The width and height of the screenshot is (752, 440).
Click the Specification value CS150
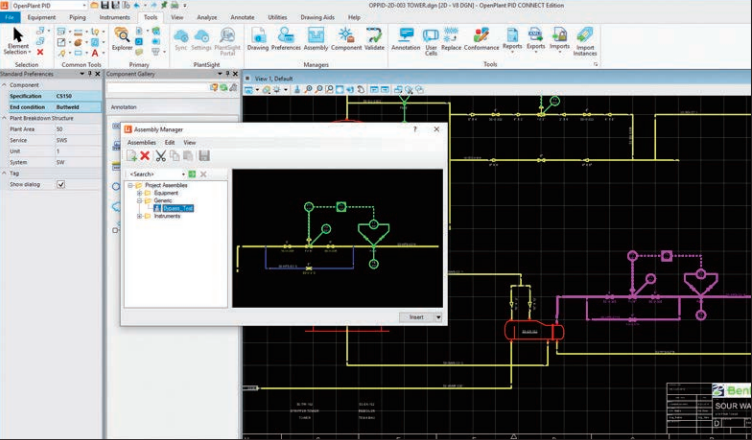[64, 96]
